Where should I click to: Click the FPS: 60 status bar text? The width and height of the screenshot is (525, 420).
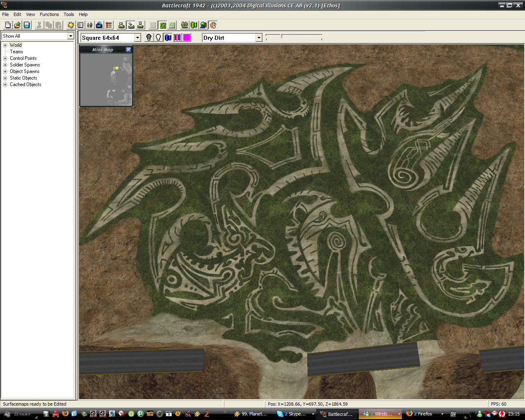[499, 404]
